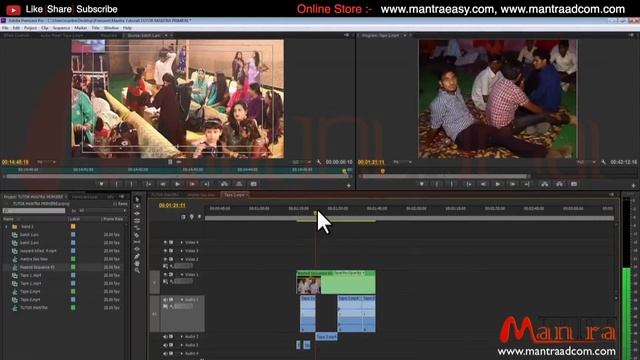Collapse the Video 1 track
This screenshot has height=360, width=640.
coord(182,275)
